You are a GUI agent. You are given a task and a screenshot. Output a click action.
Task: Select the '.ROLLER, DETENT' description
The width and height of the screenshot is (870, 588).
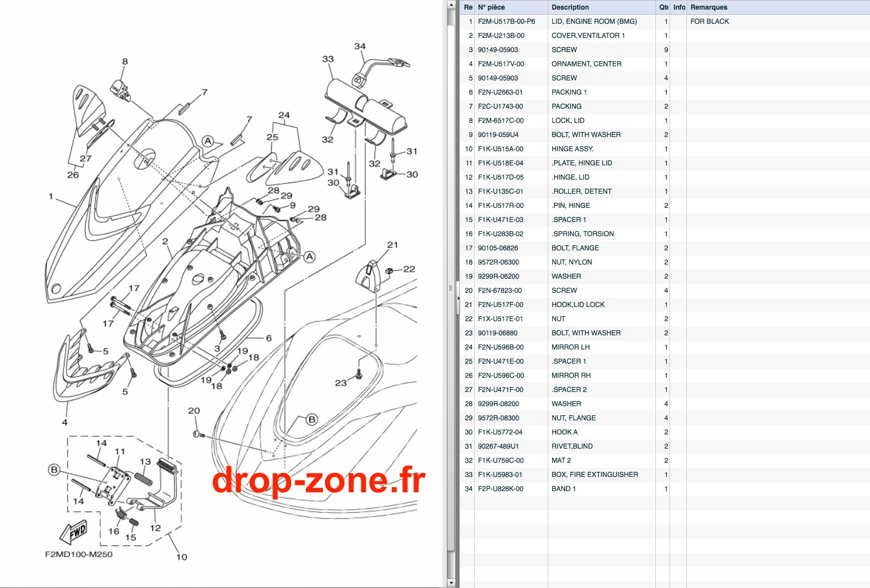pos(582,191)
